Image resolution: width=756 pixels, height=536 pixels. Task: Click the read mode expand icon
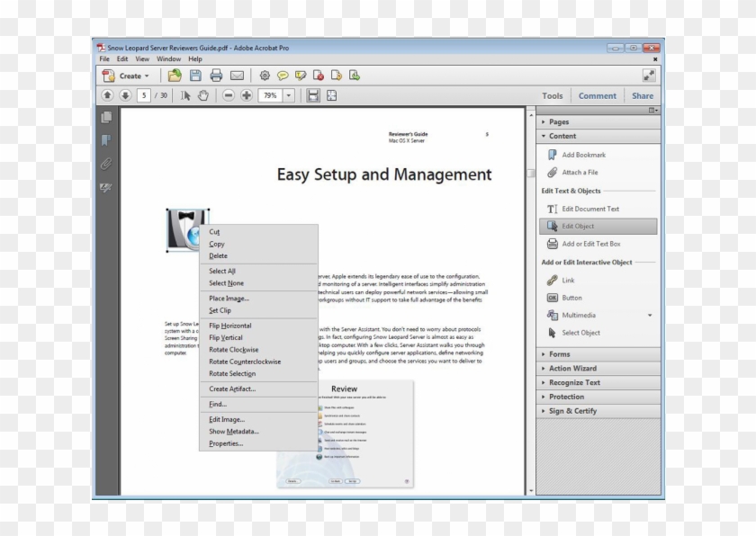649,76
